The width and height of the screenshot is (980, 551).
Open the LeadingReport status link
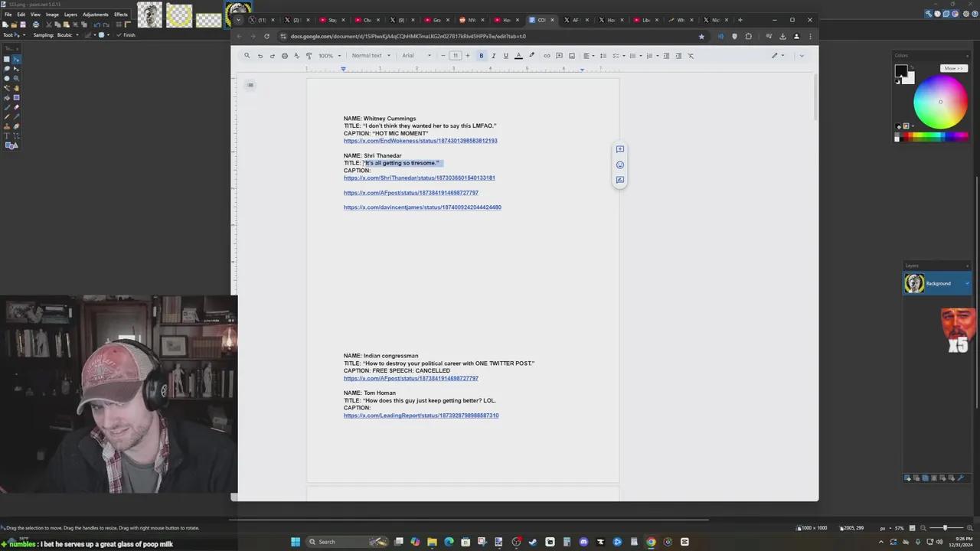(x=421, y=416)
